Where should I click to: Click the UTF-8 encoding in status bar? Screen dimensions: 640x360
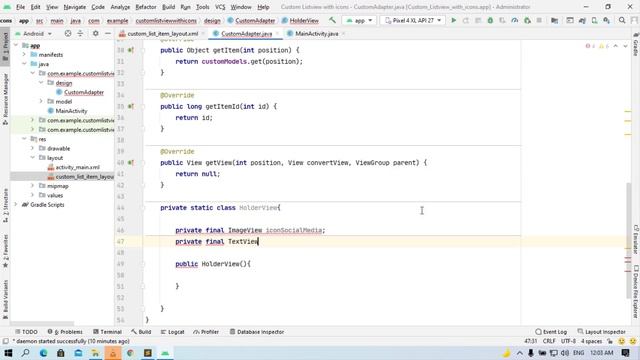click(568, 341)
